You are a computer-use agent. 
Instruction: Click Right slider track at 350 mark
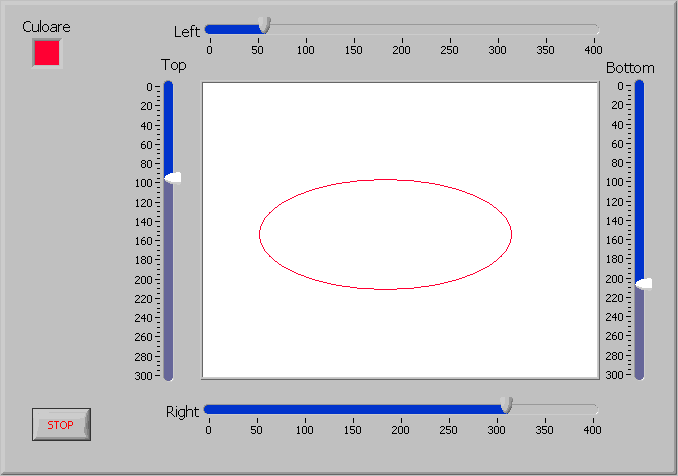pyautogui.click(x=544, y=409)
